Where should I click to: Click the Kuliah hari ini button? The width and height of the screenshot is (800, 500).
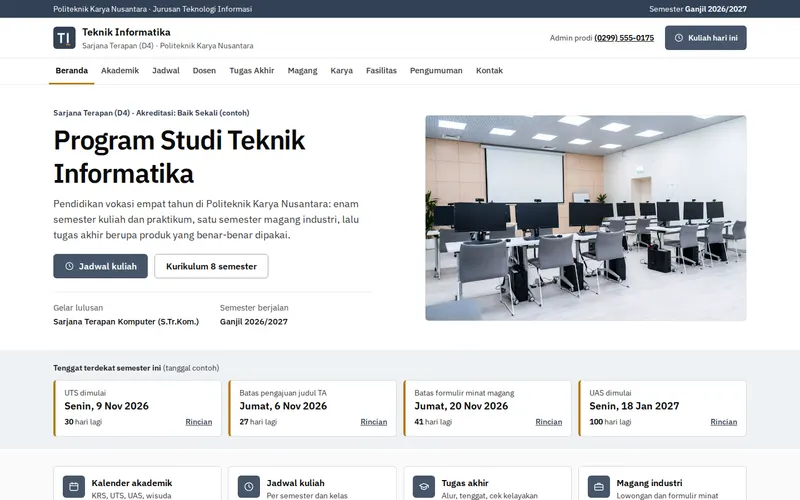tap(706, 38)
